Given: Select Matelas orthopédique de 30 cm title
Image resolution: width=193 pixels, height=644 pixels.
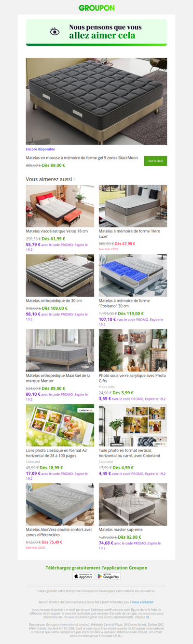Looking at the screenshot, I should (54, 301).
